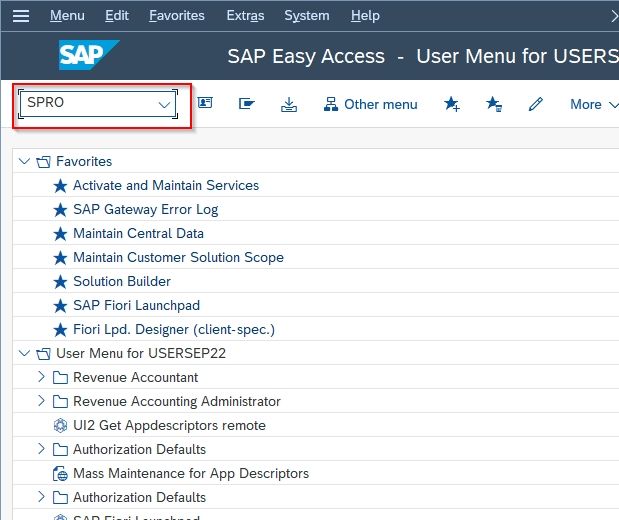The image size is (619, 520).
Task: Select Mass Maintenance for App Descriptors entry
Action: coord(191,473)
